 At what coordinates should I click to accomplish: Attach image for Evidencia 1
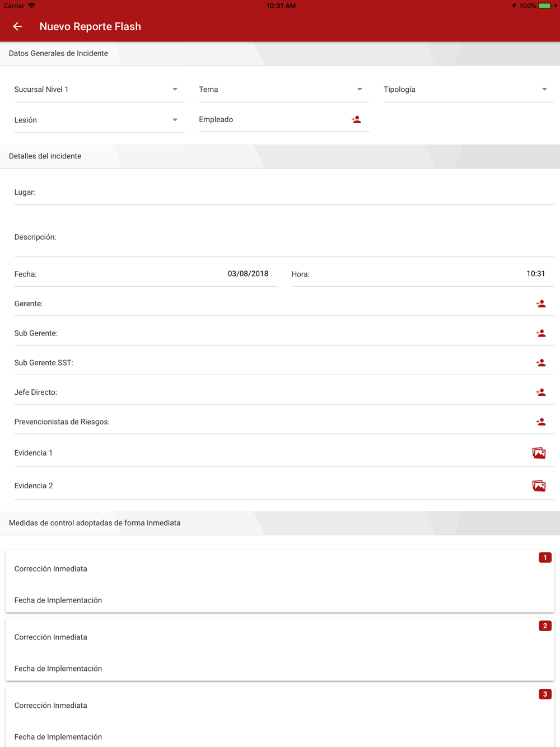[x=539, y=453]
